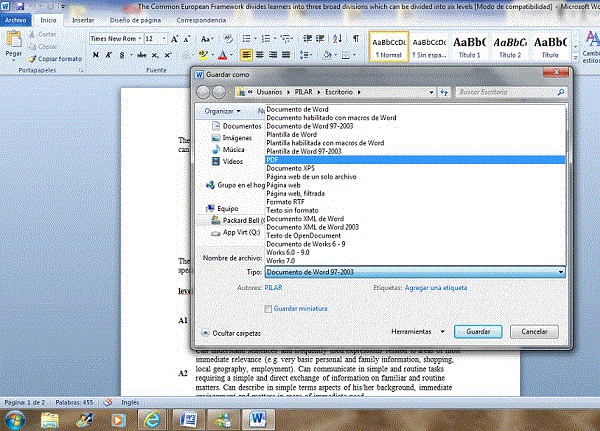The width and height of the screenshot is (600, 431).
Task: Open Windows Media Player taskbar icon
Action: [x=118, y=420]
